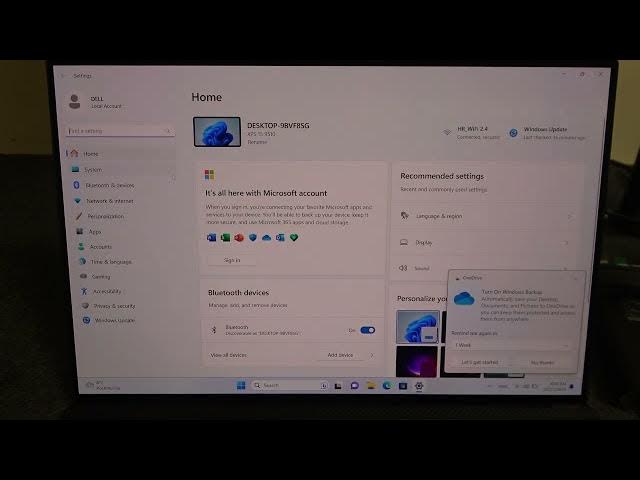Open the HR_Wifi 2.4 network status
The width and height of the screenshot is (640, 480).
(471, 133)
